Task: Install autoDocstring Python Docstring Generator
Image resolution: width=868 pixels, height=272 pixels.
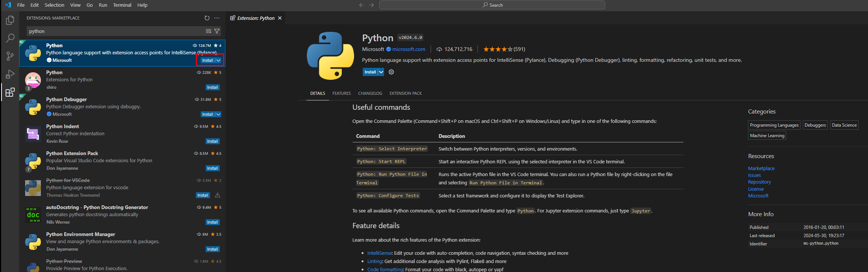Action: (213, 222)
